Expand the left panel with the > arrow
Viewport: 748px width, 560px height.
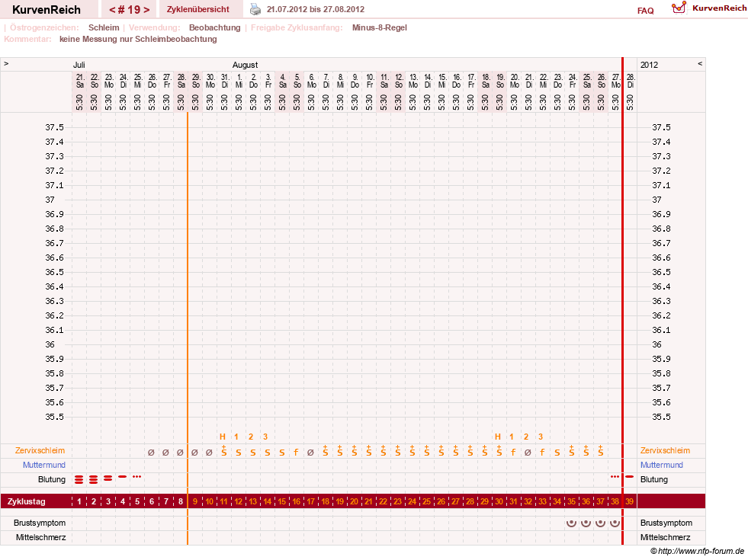point(6,63)
